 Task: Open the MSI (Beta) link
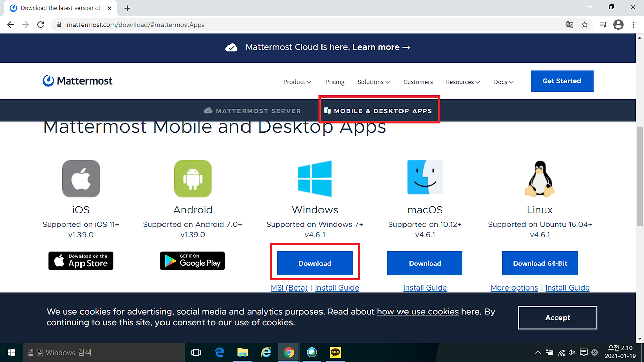pos(289,288)
